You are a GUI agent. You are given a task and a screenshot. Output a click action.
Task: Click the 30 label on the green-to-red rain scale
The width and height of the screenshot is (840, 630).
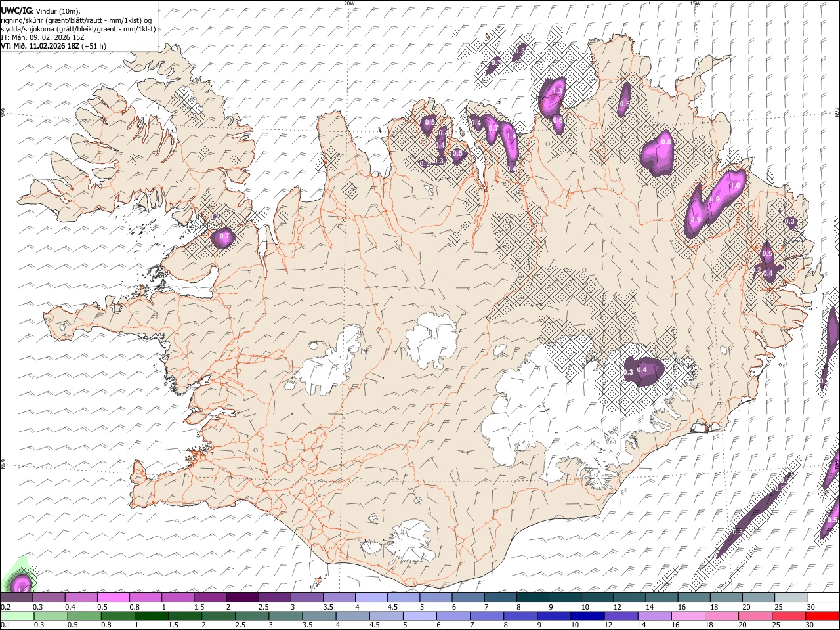[x=811, y=625]
